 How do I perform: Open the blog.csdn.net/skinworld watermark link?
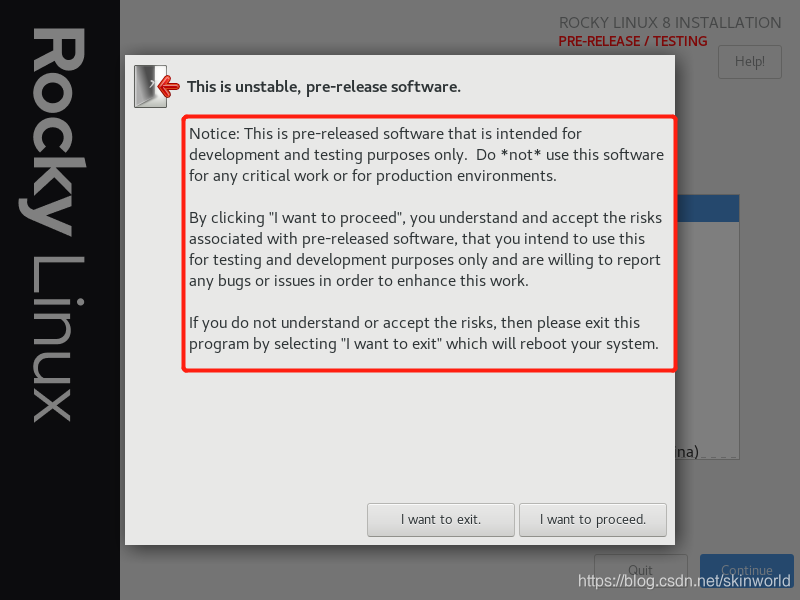coord(684,581)
